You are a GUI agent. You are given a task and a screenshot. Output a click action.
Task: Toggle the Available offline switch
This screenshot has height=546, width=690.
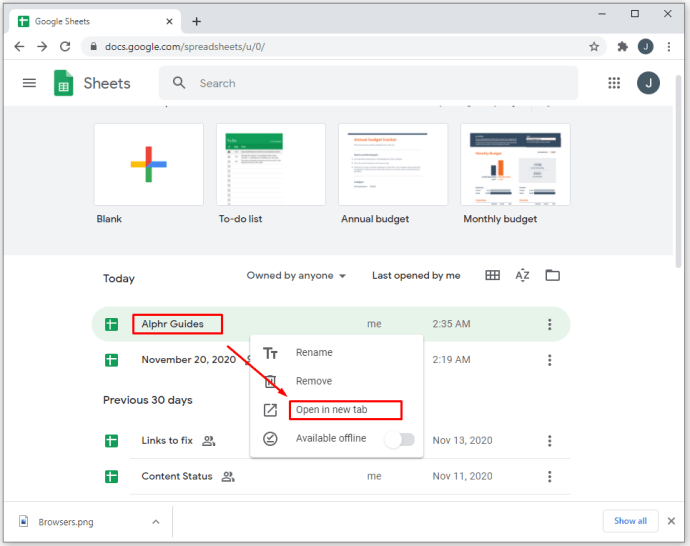pos(400,439)
